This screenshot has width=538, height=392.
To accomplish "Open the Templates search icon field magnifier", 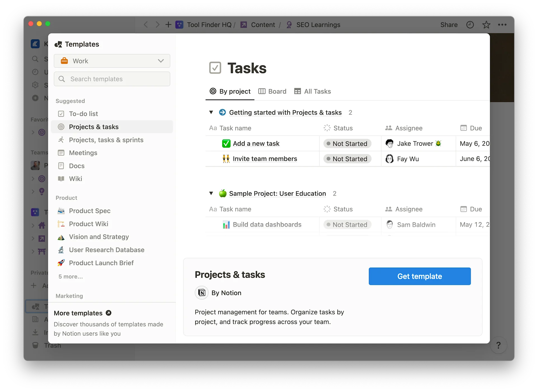I will (x=62, y=79).
